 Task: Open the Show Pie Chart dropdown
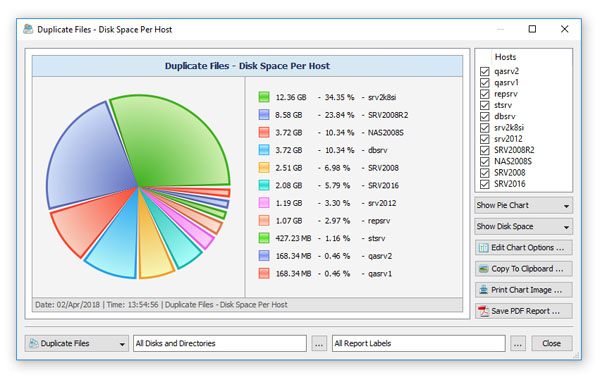click(x=523, y=205)
